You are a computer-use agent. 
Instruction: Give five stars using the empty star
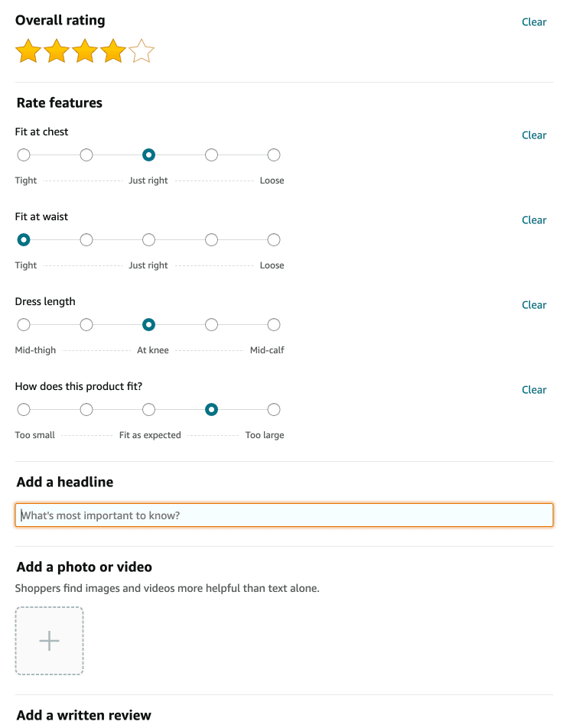[x=142, y=52]
